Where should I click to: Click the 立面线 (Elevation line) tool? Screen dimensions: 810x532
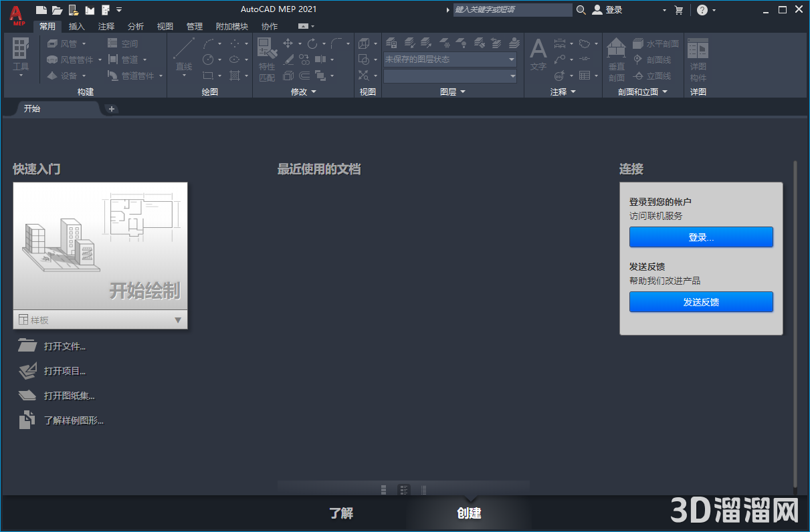point(652,76)
